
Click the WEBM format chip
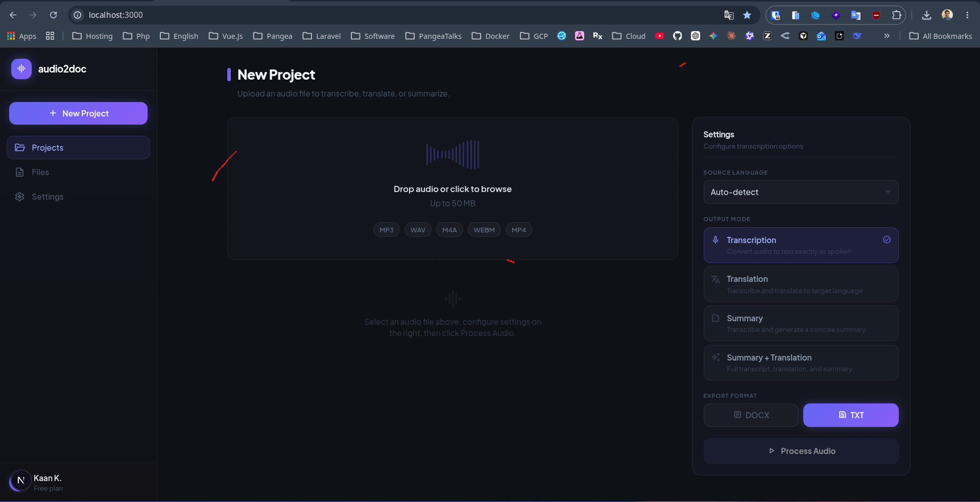point(484,230)
